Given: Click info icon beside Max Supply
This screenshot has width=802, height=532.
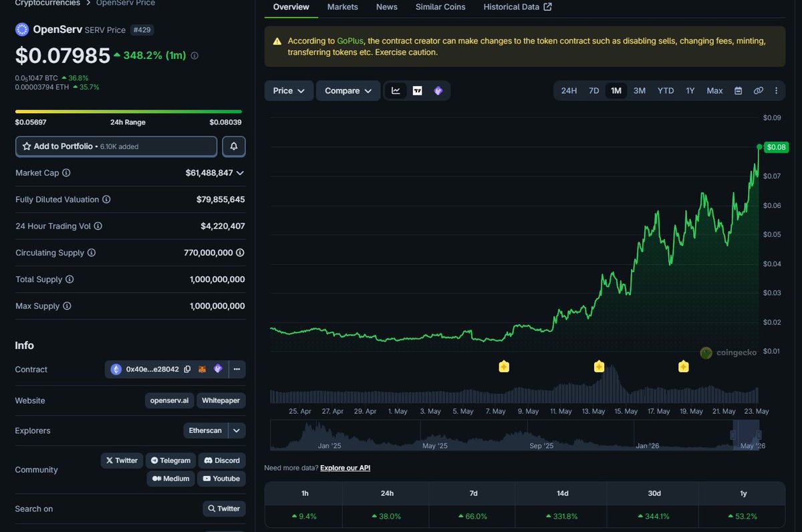Looking at the screenshot, I should 67,306.
